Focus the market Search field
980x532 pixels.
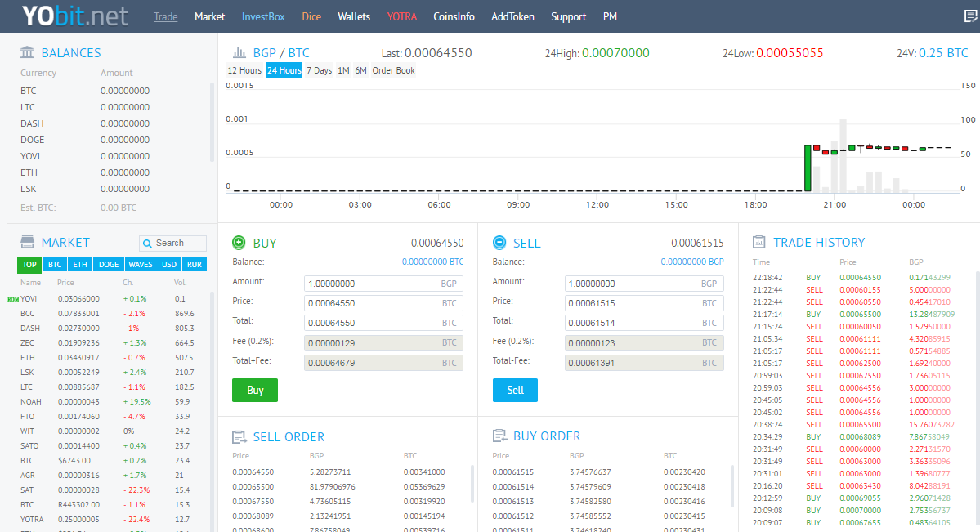(172, 244)
